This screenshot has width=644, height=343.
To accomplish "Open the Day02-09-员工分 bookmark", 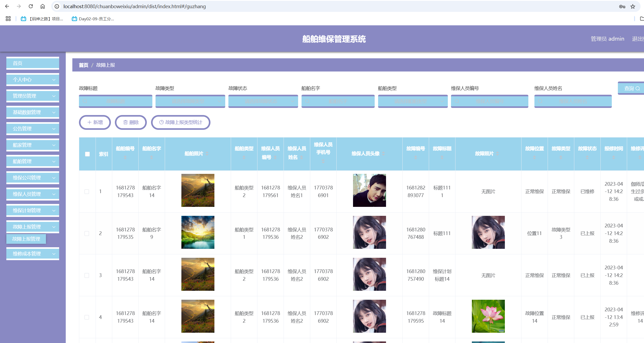I will (93, 19).
